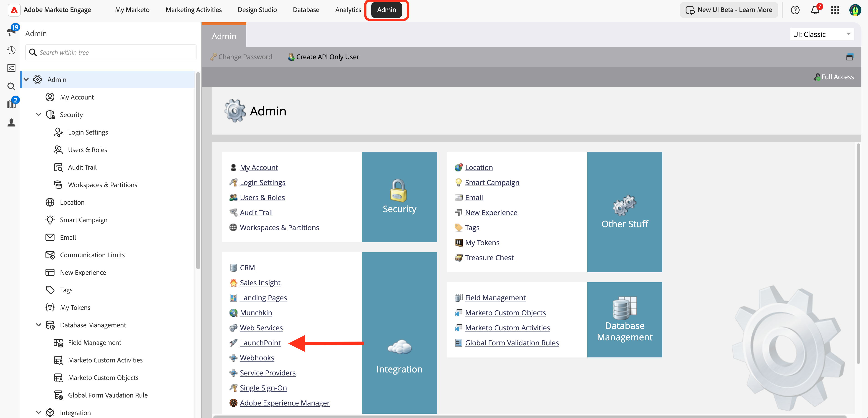868x418 pixels.
Task: Click the Other Stuff gears tile
Action: [x=624, y=212]
